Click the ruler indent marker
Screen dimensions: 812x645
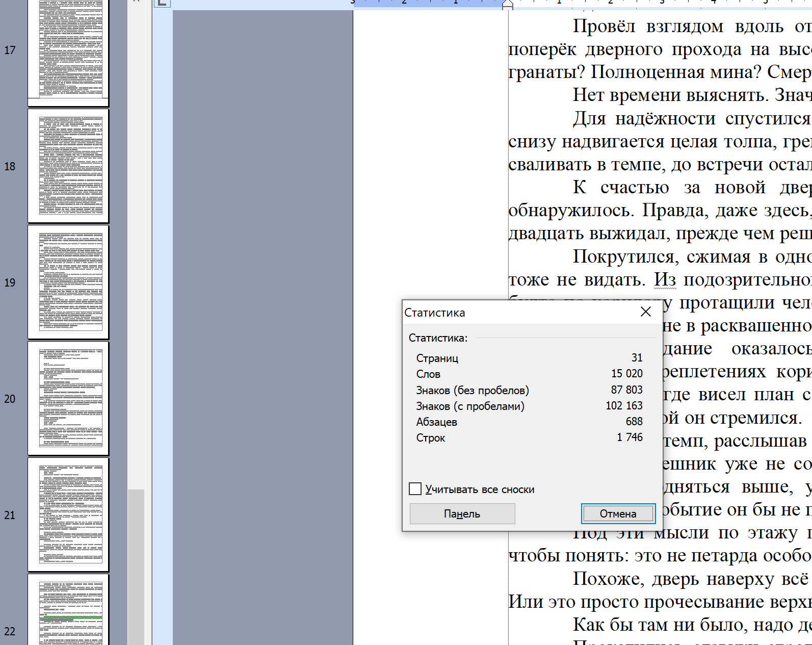pyautogui.click(x=507, y=5)
